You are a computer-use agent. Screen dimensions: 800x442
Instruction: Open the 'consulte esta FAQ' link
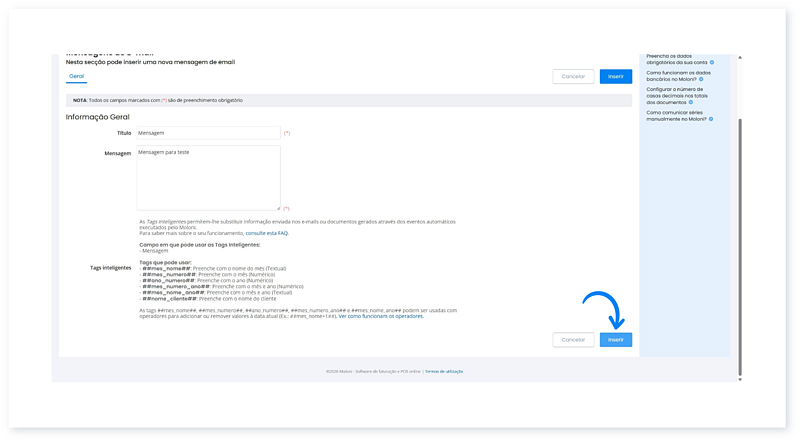pos(266,232)
